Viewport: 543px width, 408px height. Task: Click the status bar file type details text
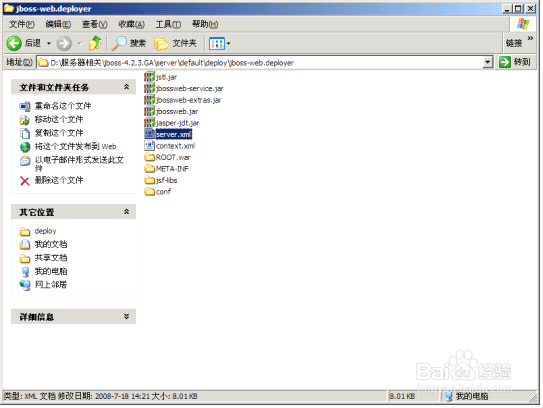100,396
